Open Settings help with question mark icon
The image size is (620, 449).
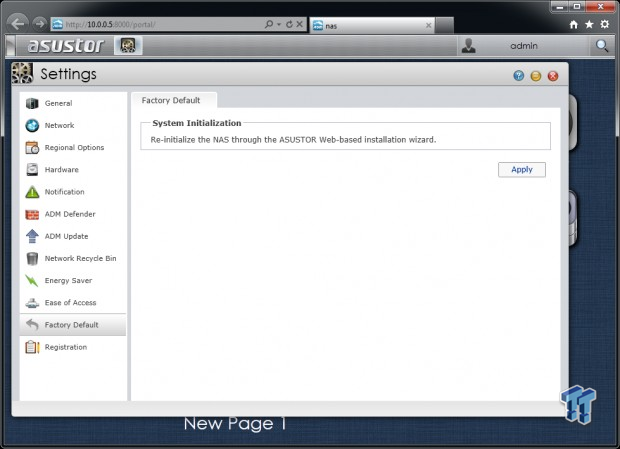[518, 75]
